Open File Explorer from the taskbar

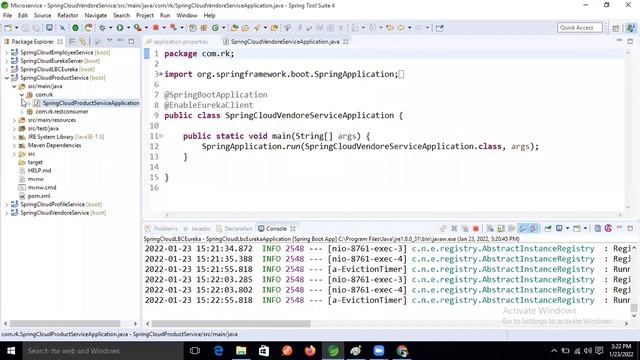point(241,351)
